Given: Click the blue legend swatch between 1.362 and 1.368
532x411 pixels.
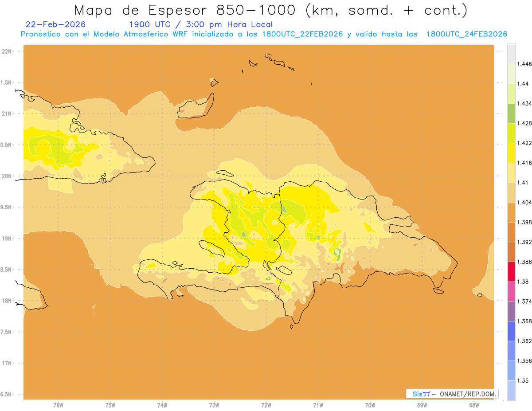Looking at the screenshot, I should point(511,331).
